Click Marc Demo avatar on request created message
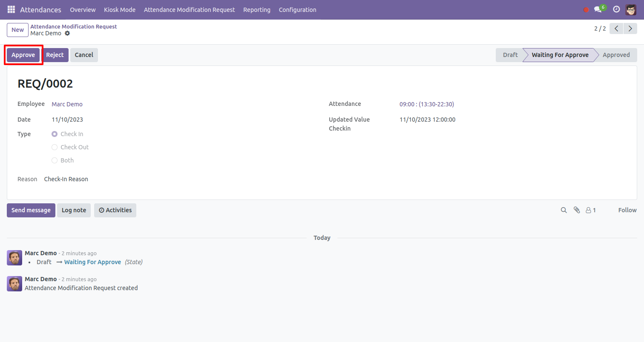644x342 pixels. [x=14, y=284]
